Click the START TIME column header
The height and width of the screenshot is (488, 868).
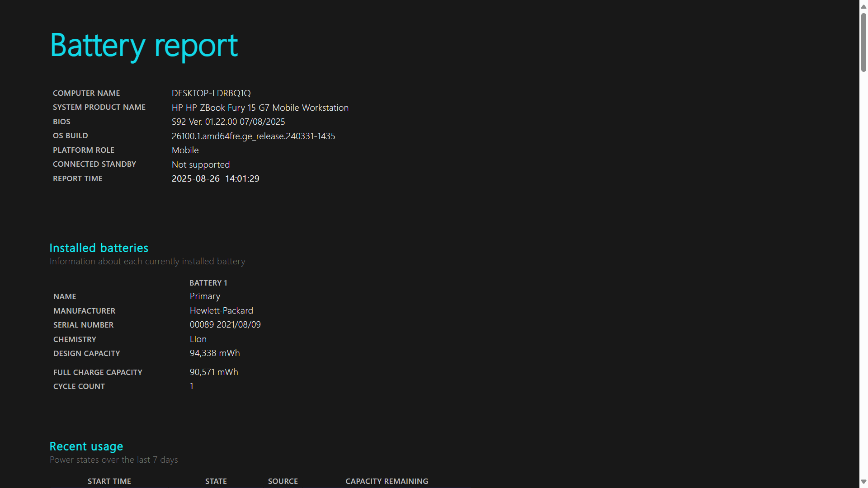[109, 481]
